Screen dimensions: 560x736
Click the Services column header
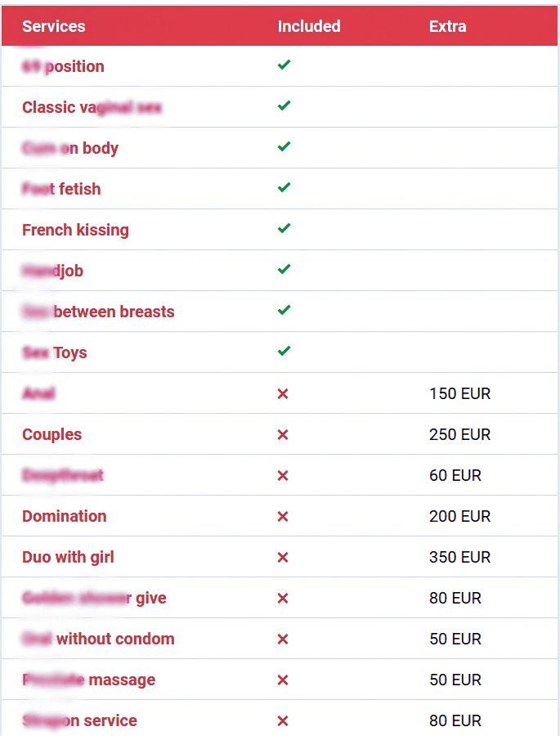(54, 26)
